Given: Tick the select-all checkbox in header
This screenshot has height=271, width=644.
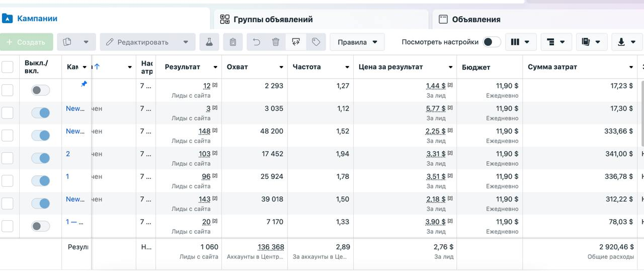Looking at the screenshot, I should [8, 67].
